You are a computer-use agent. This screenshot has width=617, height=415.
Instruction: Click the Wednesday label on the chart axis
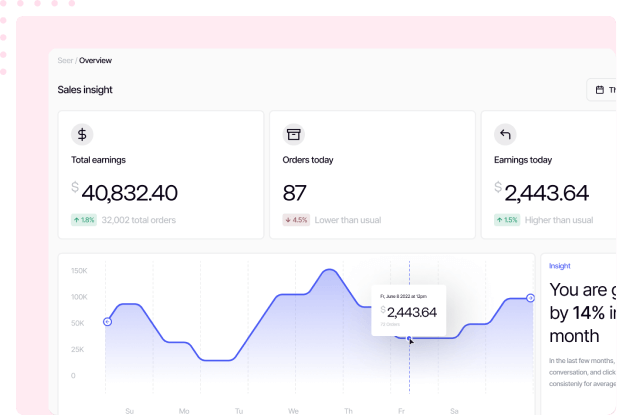(x=293, y=410)
